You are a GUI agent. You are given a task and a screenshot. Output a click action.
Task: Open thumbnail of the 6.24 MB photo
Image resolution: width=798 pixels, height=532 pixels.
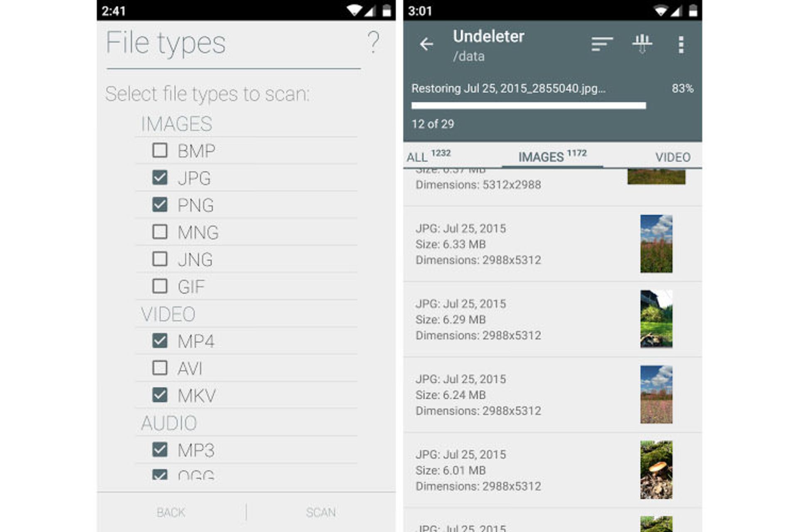pyautogui.click(x=656, y=394)
